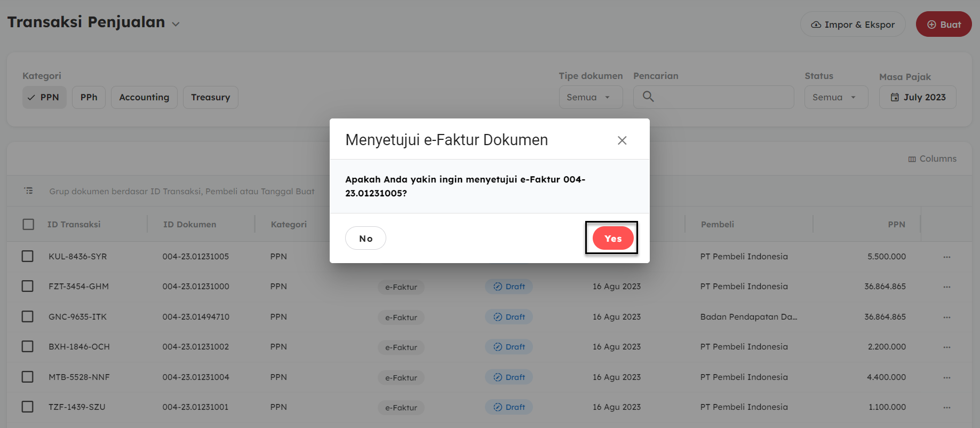Select the Treasury category tab
The width and height of the screenshot is (980, 428).
pyautogui.click(x=210, y=97)
